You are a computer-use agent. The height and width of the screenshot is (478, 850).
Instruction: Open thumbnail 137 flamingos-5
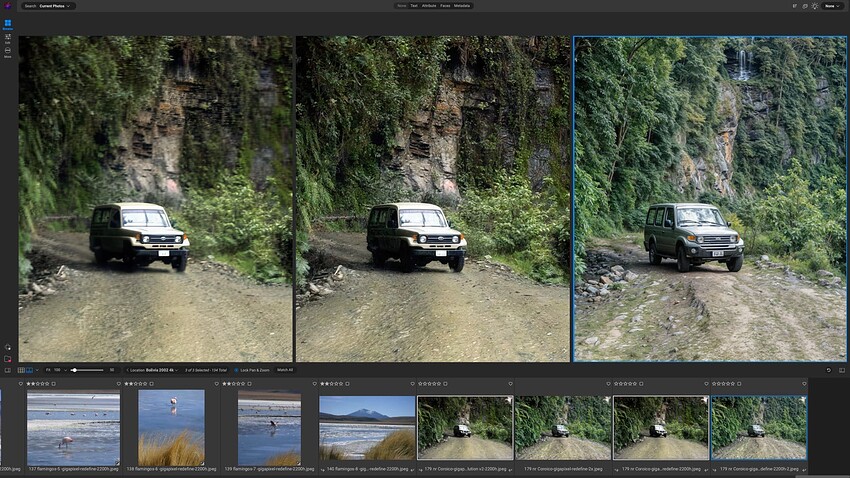point(73,428)
